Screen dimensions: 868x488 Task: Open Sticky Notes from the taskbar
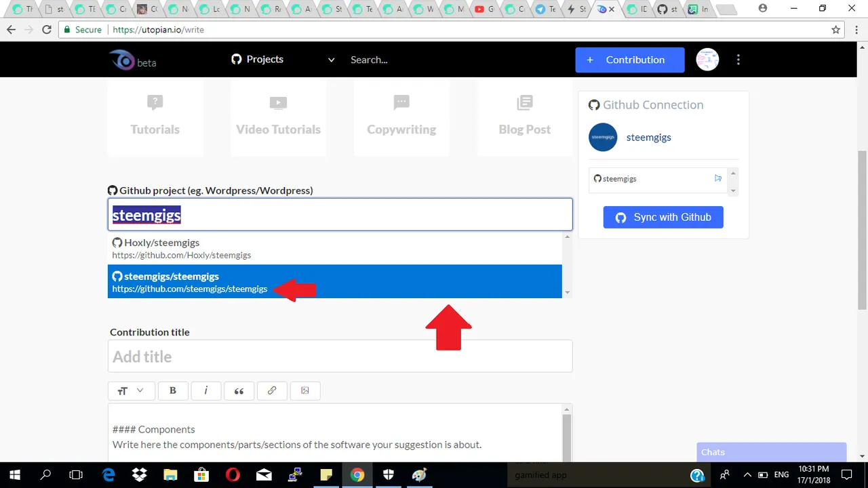pos(326,474)
